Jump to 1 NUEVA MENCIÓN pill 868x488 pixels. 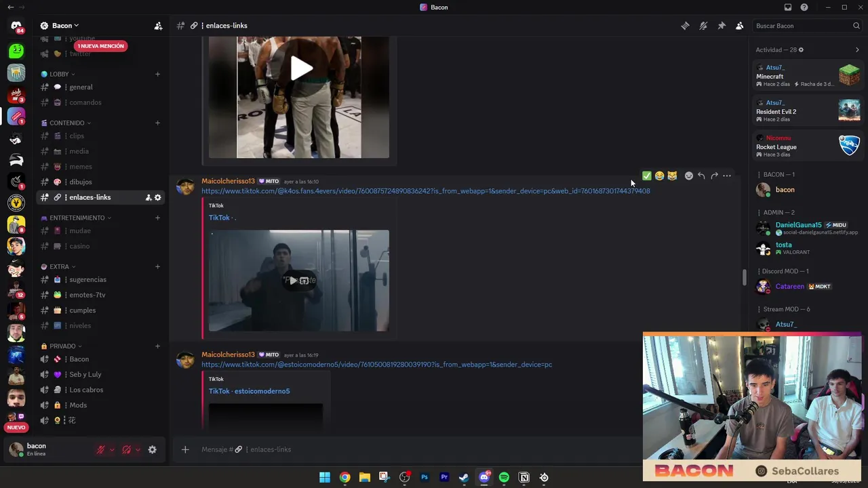pyautogui.click(x=100, y=46)
